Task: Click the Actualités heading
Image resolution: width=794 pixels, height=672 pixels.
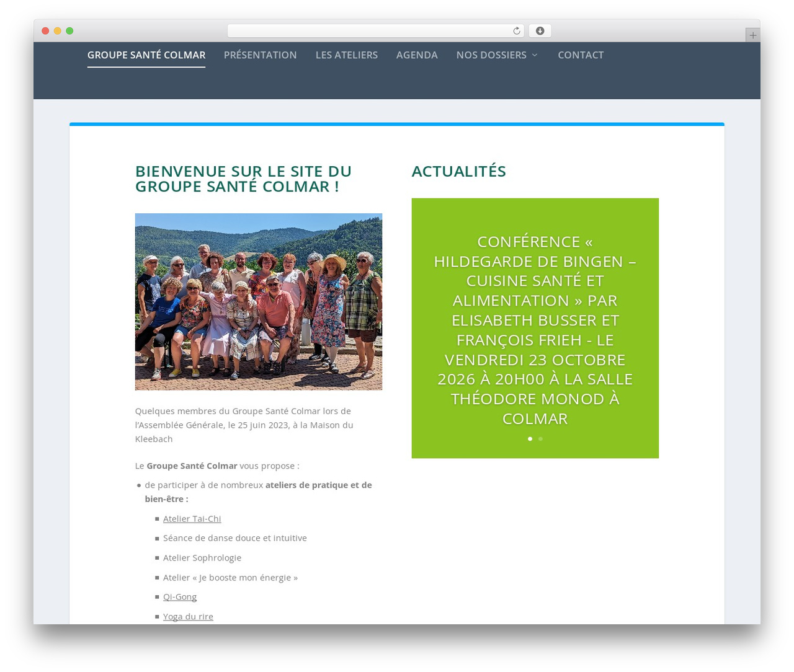Action: point(459,172)
